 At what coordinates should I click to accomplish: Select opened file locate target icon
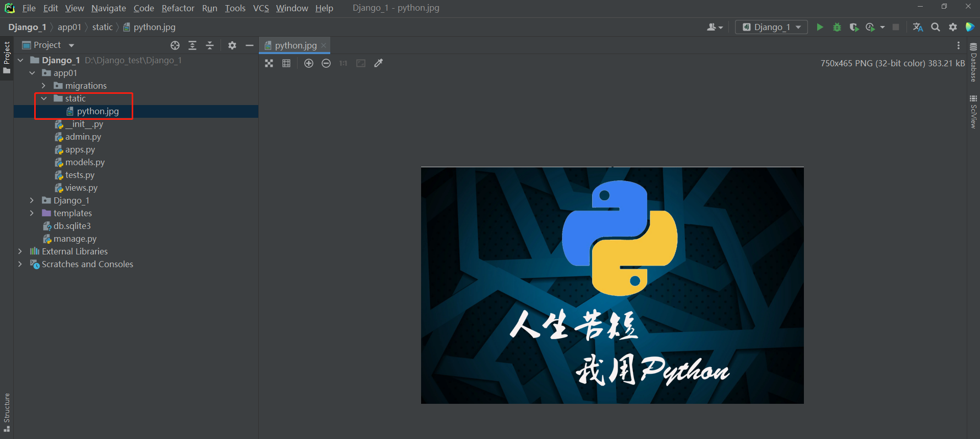click(175, 45)
